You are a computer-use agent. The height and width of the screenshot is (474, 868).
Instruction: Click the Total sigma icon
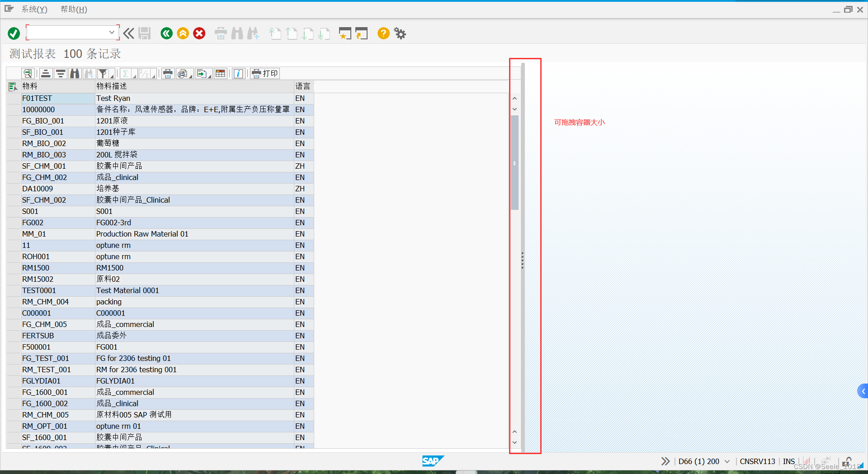coord(126,73)
